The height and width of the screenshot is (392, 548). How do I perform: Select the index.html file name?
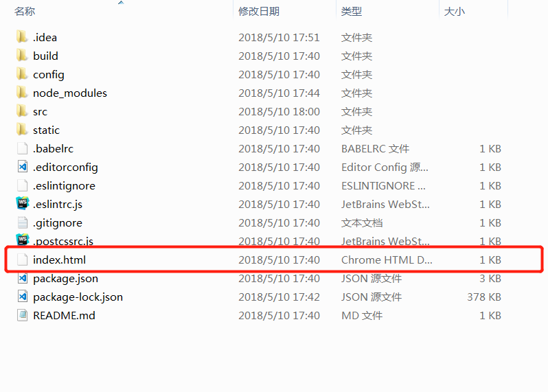tap(60, 260)
